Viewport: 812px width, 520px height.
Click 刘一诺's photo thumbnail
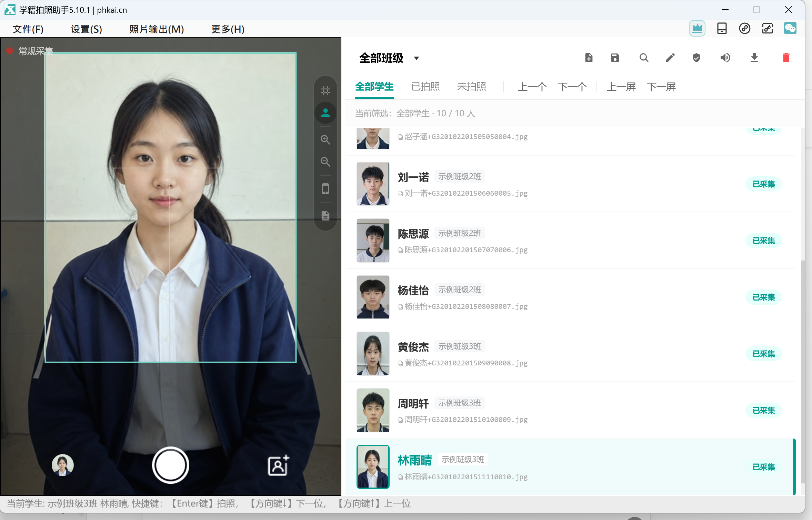point(373,184)
